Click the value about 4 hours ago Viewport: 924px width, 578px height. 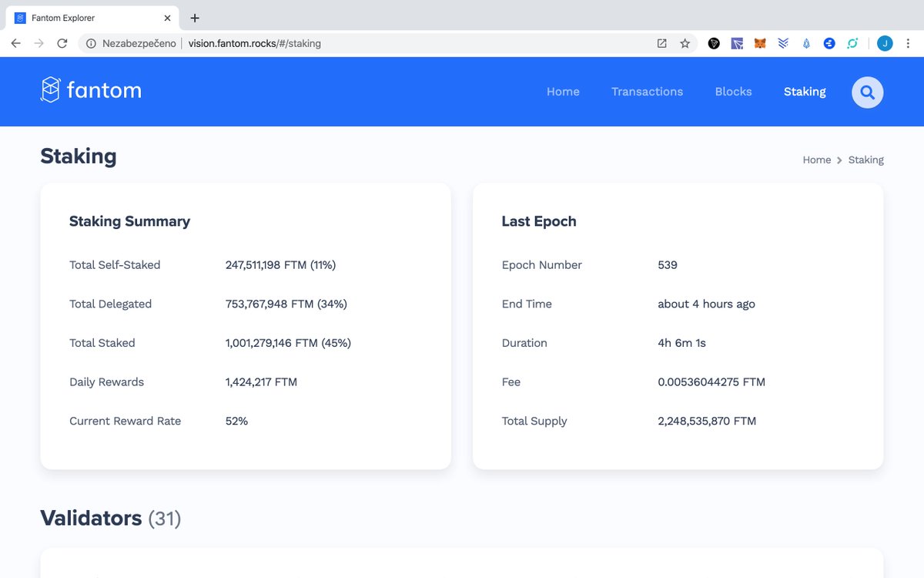coord(706,304)
